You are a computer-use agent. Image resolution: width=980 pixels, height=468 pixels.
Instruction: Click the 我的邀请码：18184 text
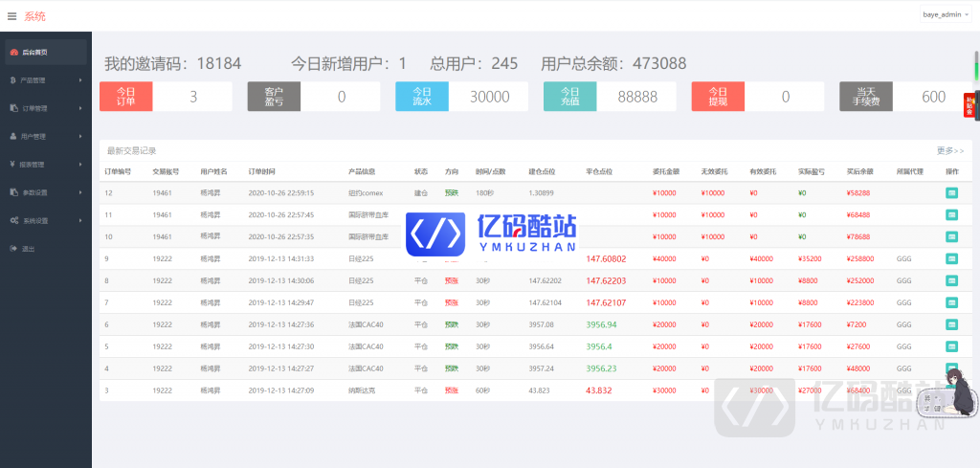[x=172, y=63]
